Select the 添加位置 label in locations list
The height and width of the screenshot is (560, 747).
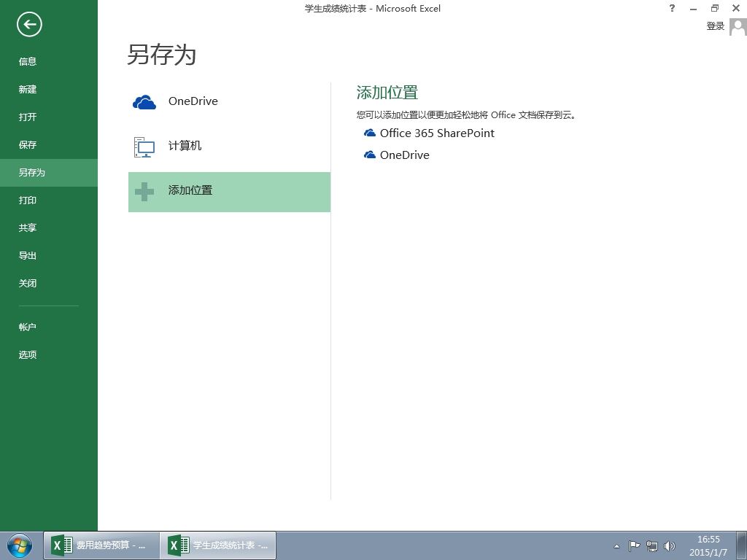[190, 190]
